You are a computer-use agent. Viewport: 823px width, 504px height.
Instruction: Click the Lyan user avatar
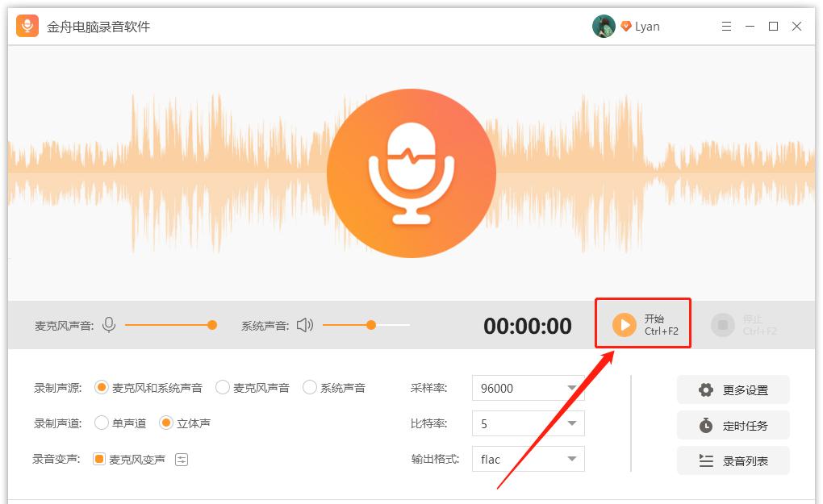pyautogui.click(x=604, y=26)
